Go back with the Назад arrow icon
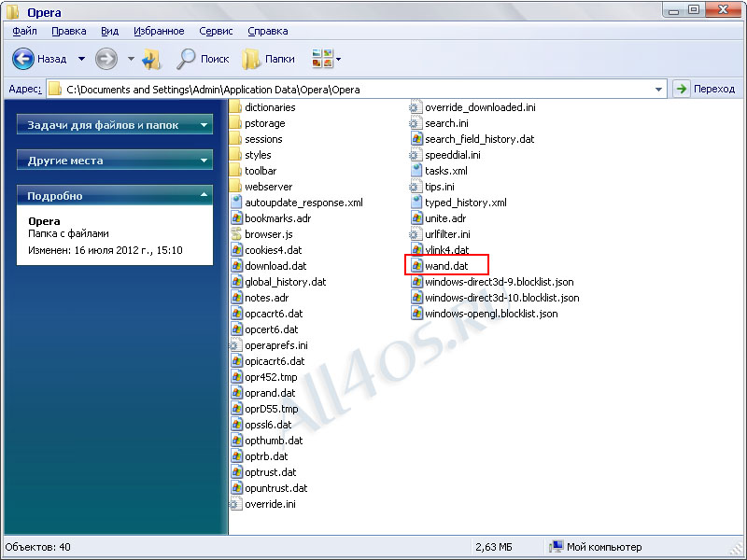 [22, 59]
